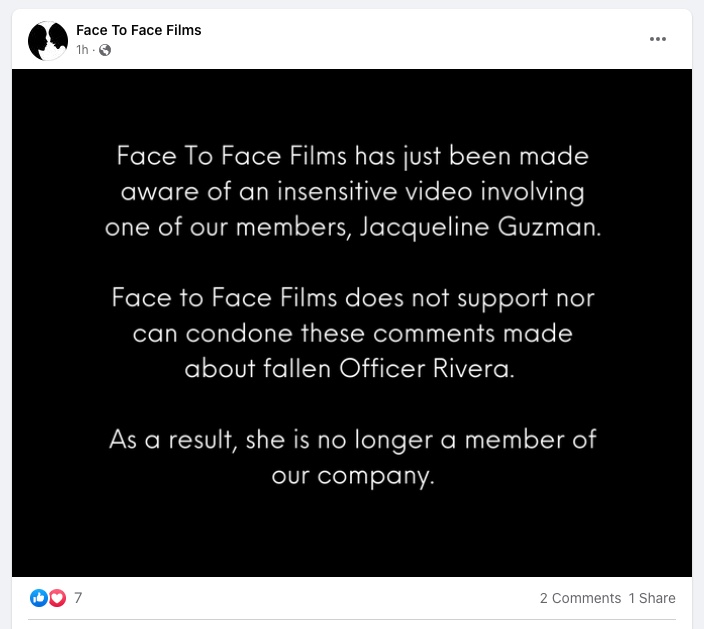Click the Face To Face Films profile picture
This screenshot has width=704, height=629.
click(48, 40)
